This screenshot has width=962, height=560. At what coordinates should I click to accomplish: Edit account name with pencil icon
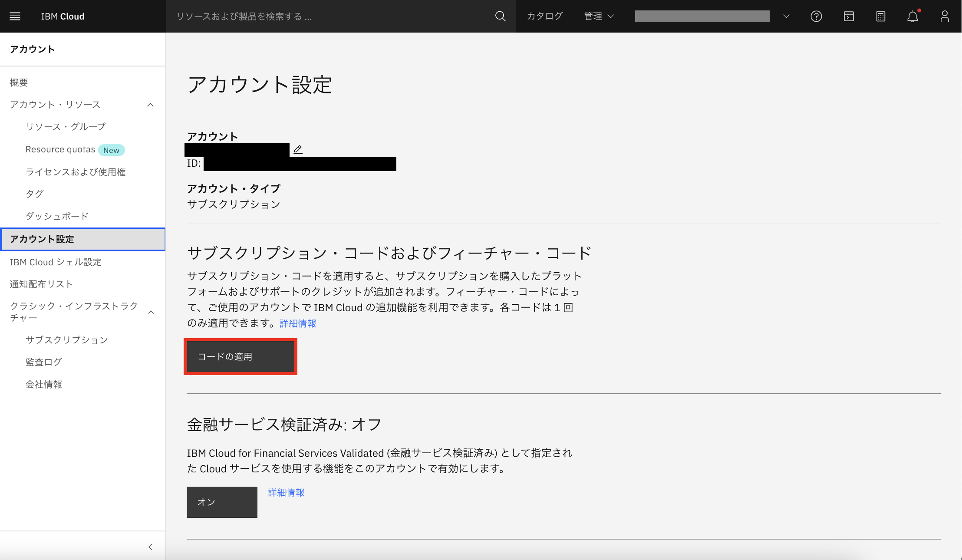298,149
